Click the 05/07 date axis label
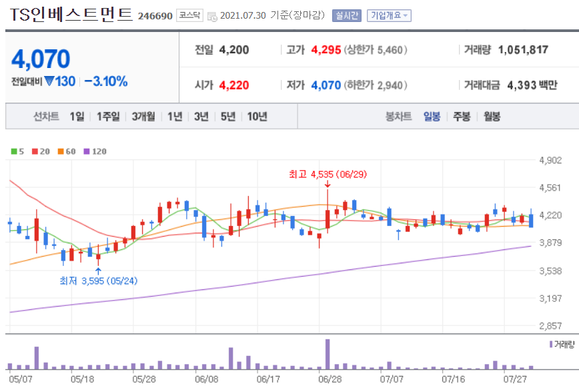Viewport: 579px width, 392px height. [x=21, y=379]
